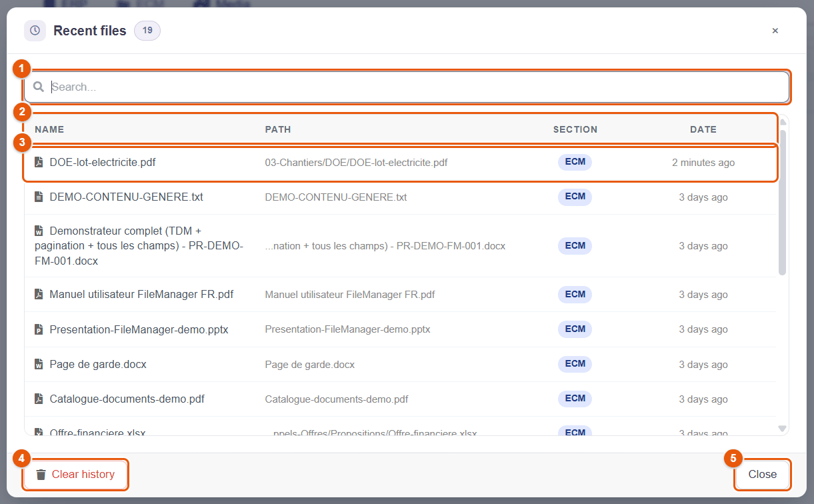Click the SECTION column header
Viewport: 814px width, 504px height.
point(575,129)
